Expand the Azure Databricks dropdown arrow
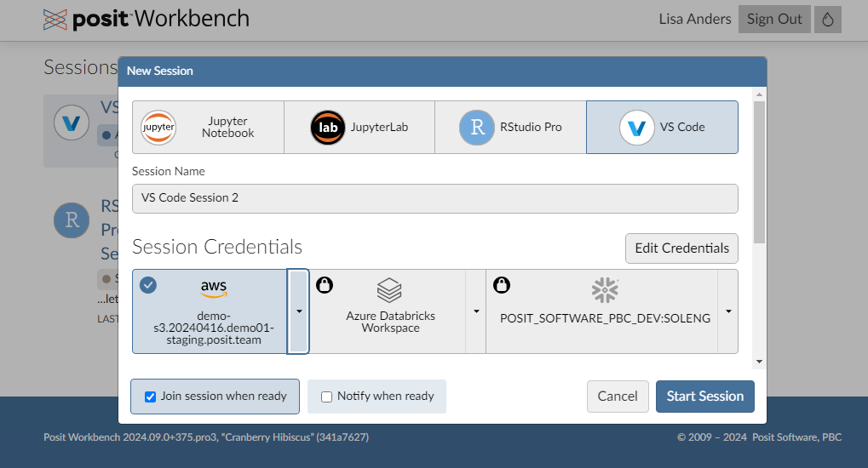The height and width of the screenshot is (468, 868). click(476, 311)
